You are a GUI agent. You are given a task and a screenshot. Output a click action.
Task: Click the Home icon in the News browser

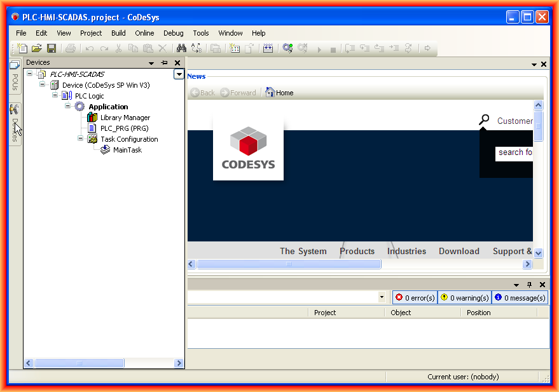(270, 93)
